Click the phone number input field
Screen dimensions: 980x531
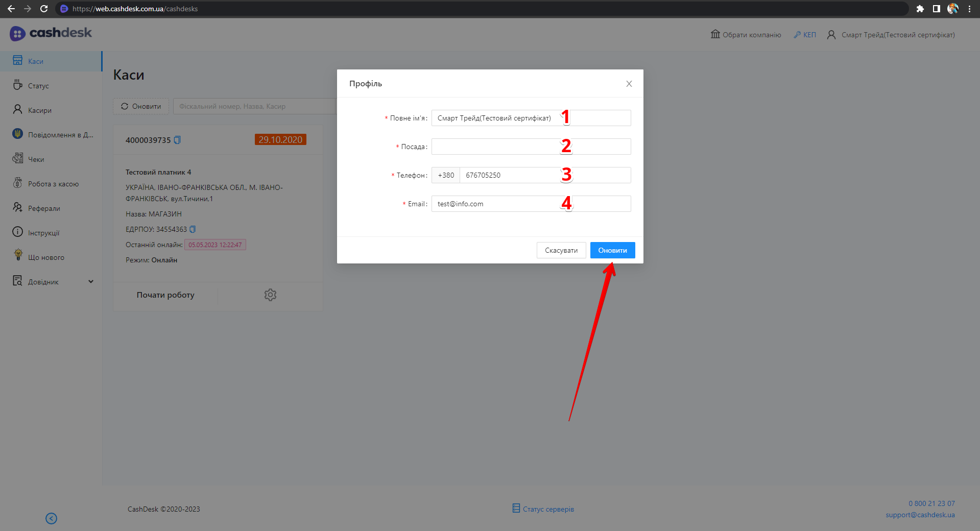(x=544, y=175)
